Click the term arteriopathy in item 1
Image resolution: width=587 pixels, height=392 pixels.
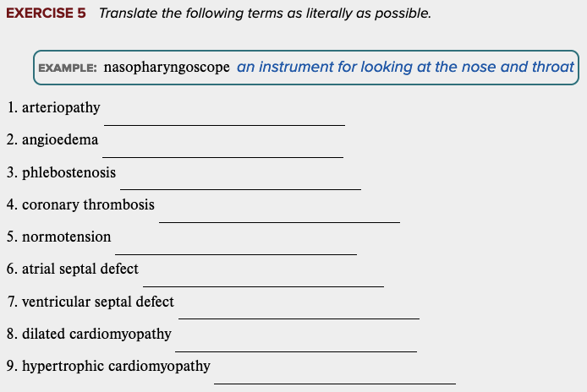tap(61, 108)
